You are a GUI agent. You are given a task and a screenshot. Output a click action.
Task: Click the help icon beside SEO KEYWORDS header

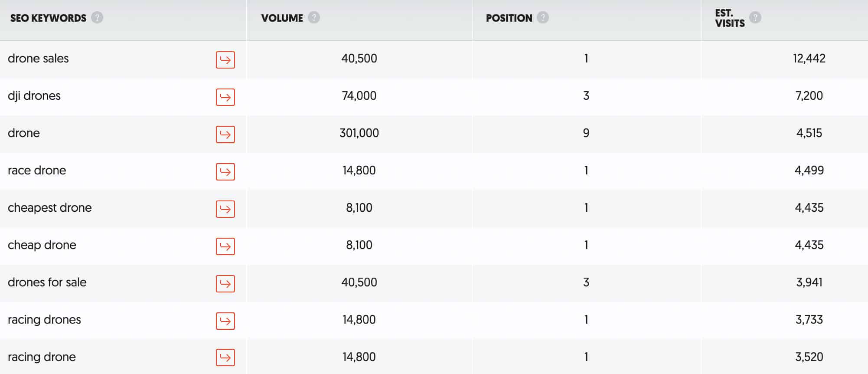[97, 18]
